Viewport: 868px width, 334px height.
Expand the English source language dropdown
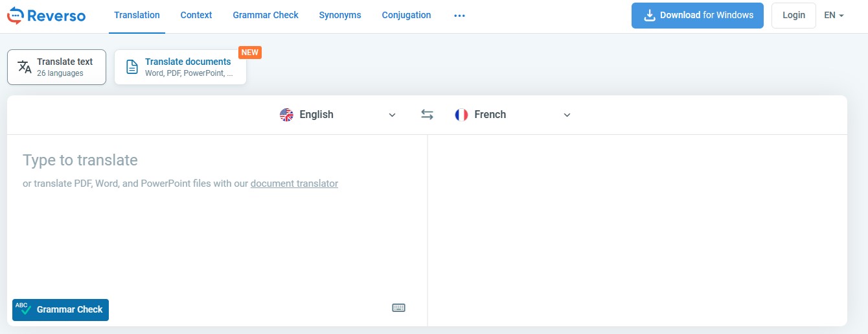click(x=392, y=115)
